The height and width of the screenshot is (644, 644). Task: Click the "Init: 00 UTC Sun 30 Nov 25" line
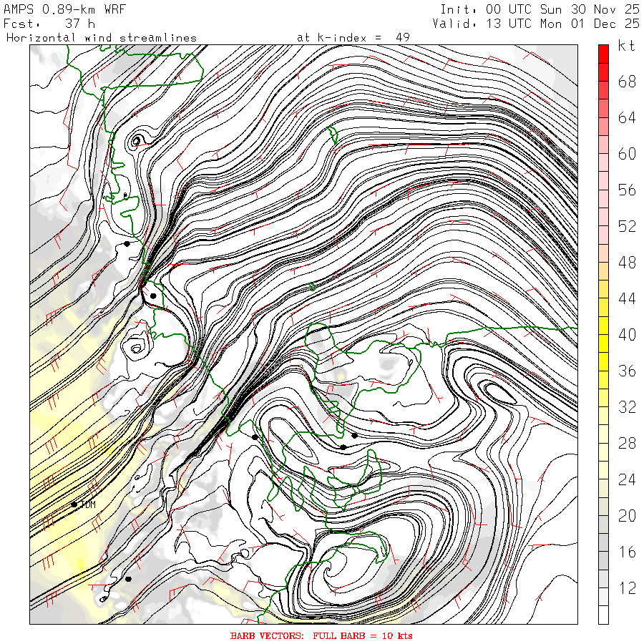tap(540, 9)
